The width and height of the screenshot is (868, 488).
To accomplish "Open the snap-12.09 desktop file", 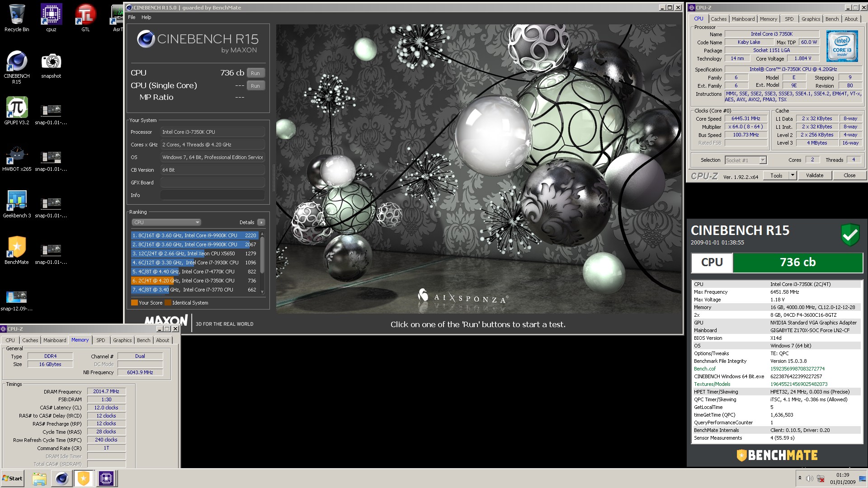I will click(17, 301).
